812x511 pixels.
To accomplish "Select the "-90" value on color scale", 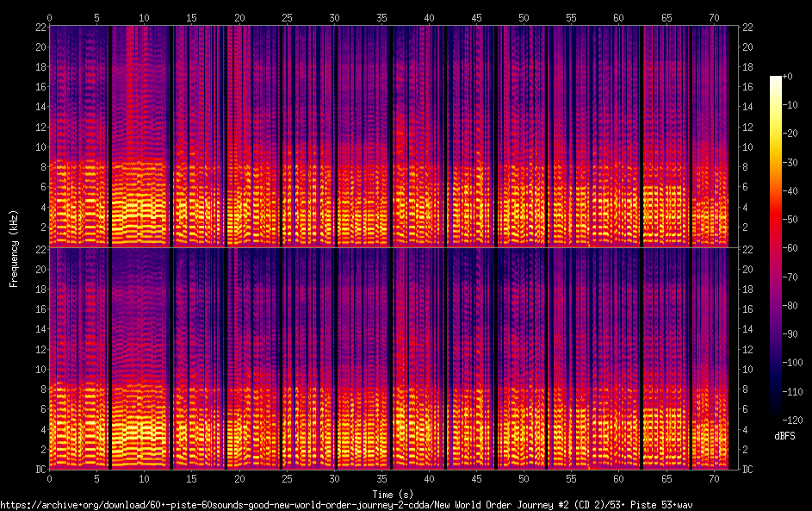I will (790, 334).
